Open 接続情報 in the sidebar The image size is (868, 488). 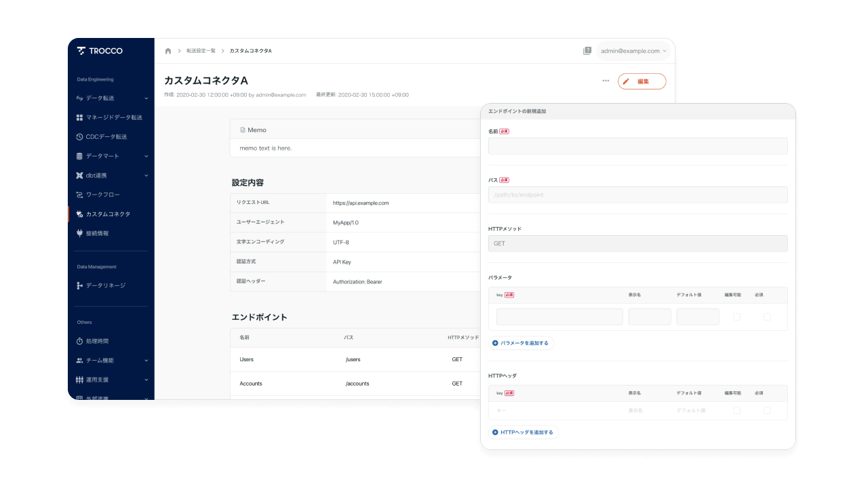pos(97,233)
